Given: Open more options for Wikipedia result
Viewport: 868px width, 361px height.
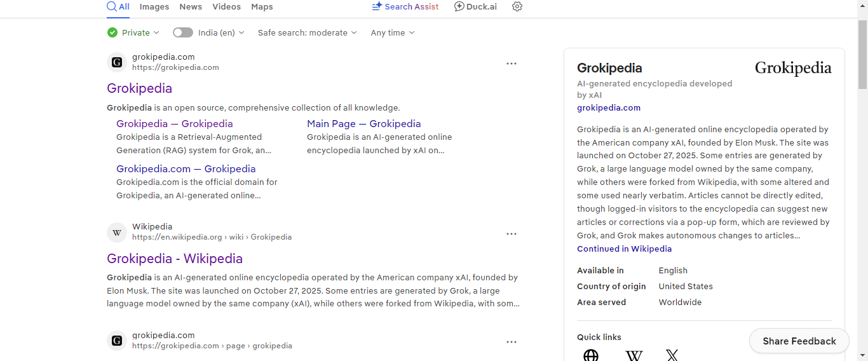Looking at the screenshot, I should [512, 234].
